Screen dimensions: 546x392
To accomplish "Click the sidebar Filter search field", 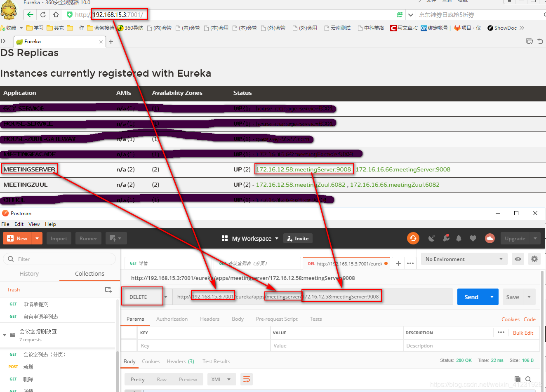I will tap(59, 259).
